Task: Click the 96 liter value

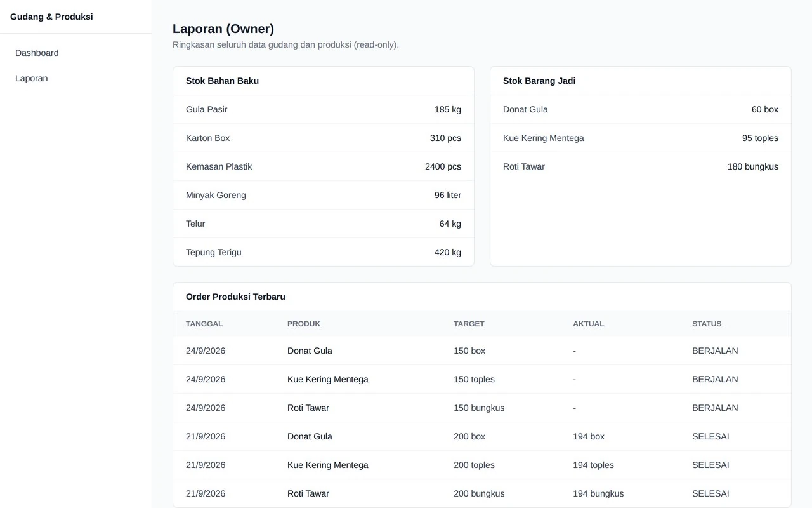Action: [x=448, y=195]
